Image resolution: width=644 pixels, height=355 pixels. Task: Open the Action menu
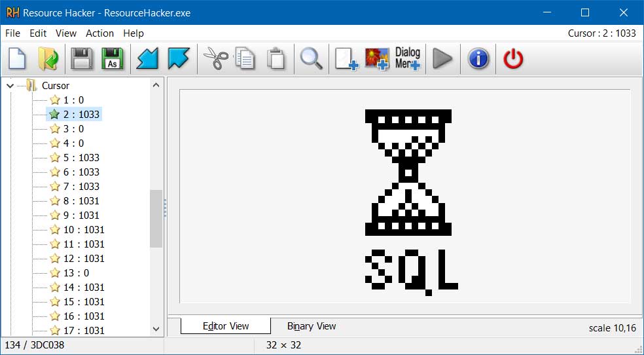(x=99, y=33)
